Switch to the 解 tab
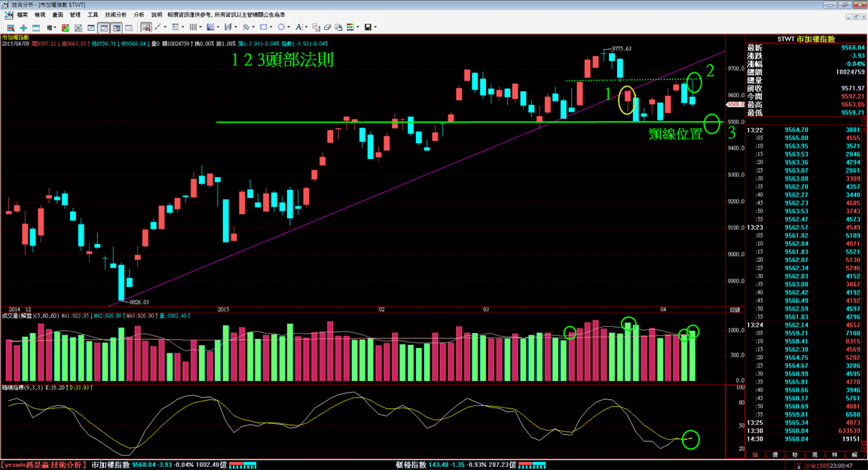The width and height of the screenshot is (868, 470). pos(854,454)
